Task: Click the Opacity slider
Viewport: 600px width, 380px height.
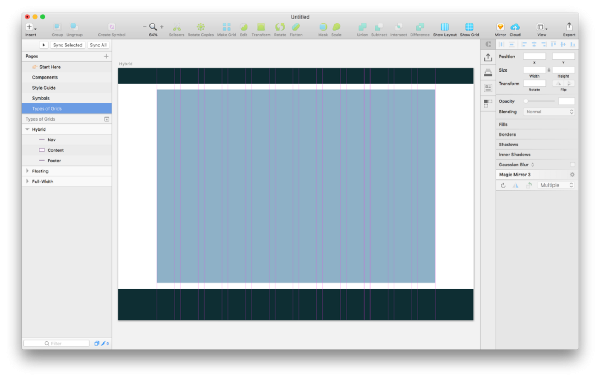Action: tap(540, 101)
